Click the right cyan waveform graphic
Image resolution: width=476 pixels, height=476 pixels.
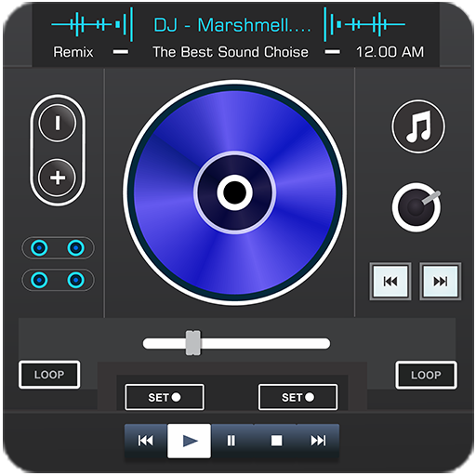[x=364, y=24]
